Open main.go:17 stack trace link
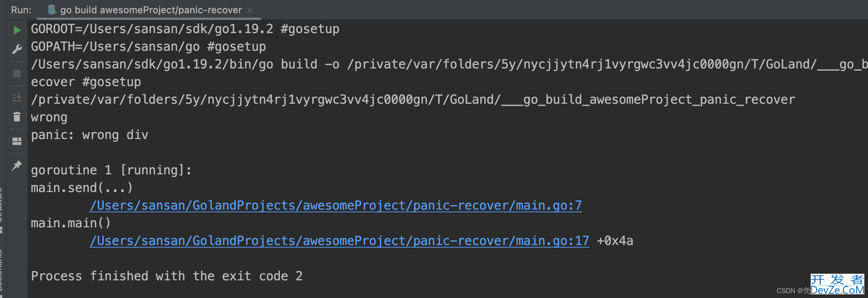Viewport: 868px width, 298px height. [x=339, y=241]
